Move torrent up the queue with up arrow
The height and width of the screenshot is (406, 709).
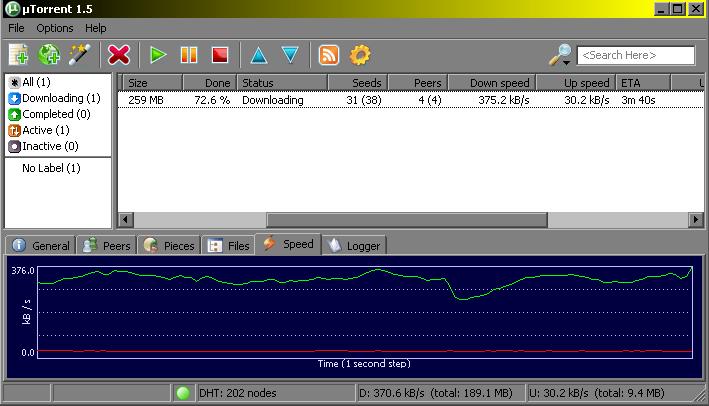tap(259, 55)
